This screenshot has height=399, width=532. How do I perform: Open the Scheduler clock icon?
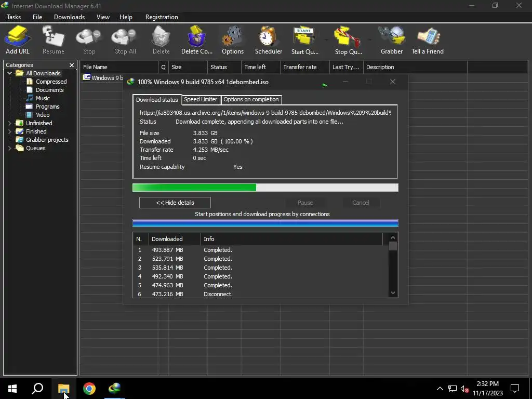[269, 39]
